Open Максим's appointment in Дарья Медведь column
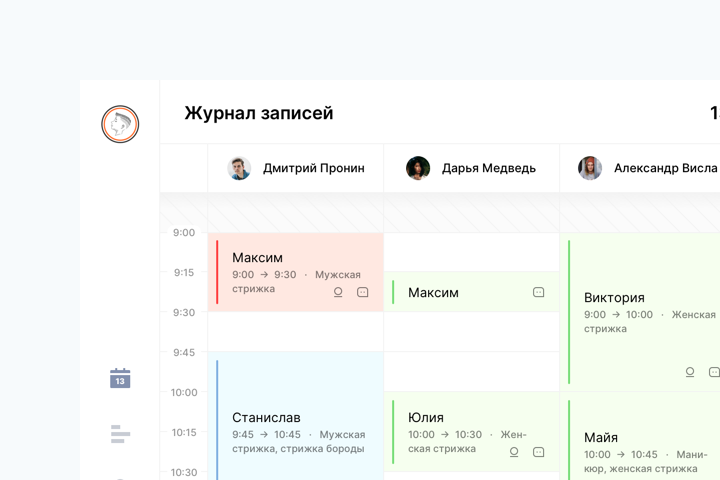The width and height of the screenshot is (720, 480). [472, 292]
